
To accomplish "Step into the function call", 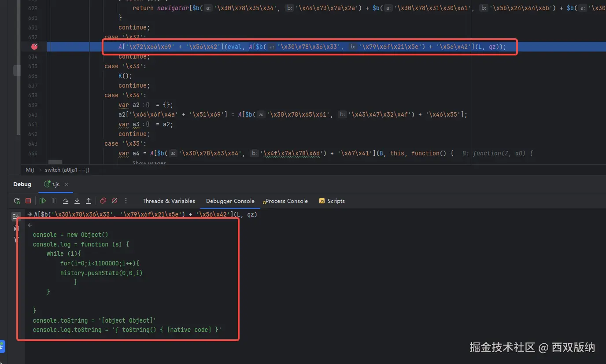I will [x=77, y=201].
